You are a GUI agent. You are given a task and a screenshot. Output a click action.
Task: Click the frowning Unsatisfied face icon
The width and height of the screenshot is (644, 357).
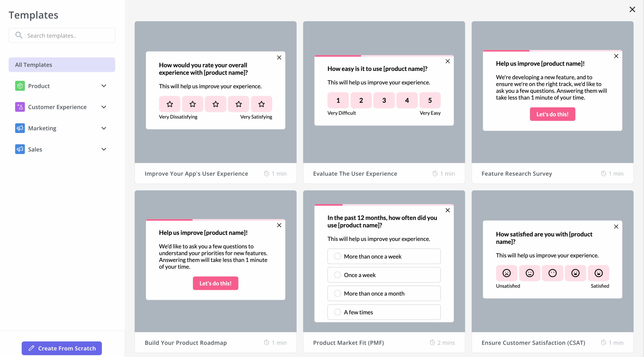click(x=507, y=273)
